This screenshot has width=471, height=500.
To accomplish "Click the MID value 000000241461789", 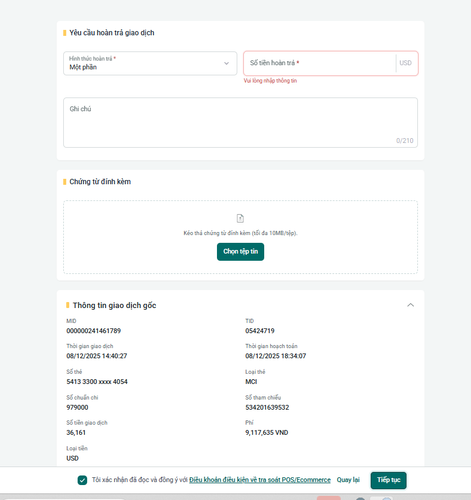I will (94, 331).
